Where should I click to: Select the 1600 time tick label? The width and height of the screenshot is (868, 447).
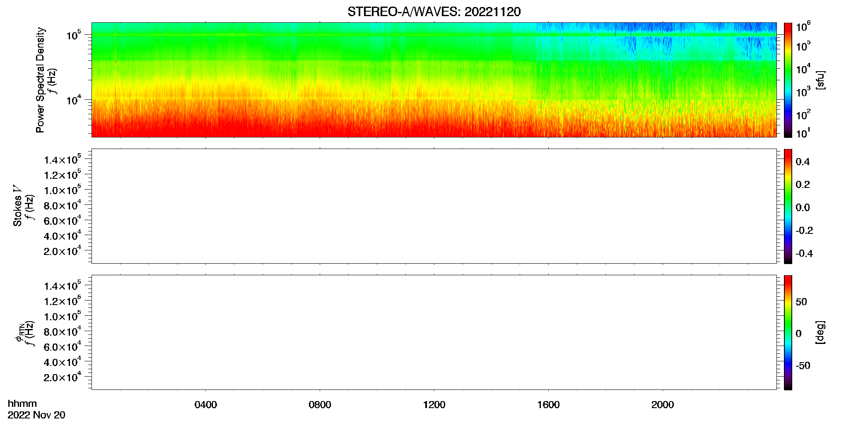(548, 405)
